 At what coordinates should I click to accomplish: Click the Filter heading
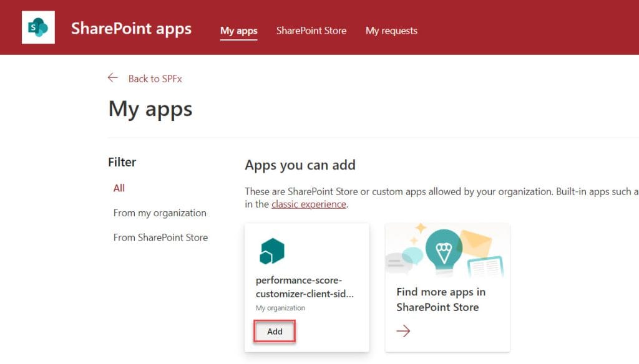(x=122, y=162)
